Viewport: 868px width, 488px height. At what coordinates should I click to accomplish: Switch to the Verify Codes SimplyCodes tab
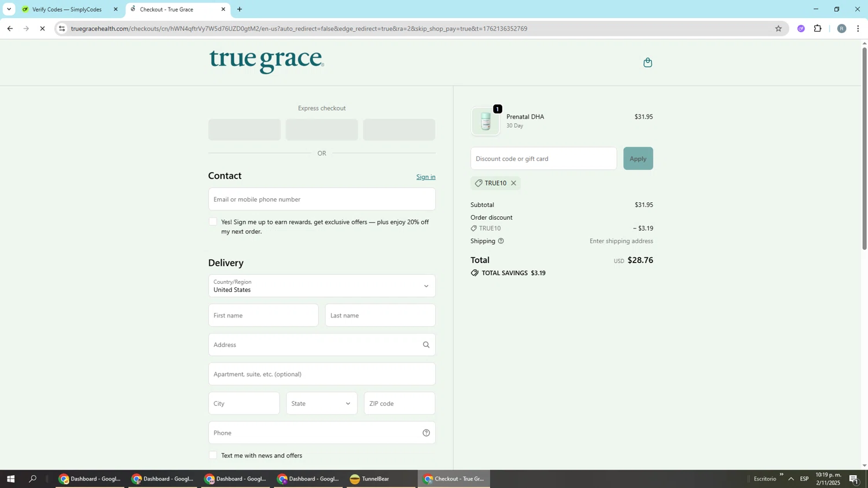[67, 9]
